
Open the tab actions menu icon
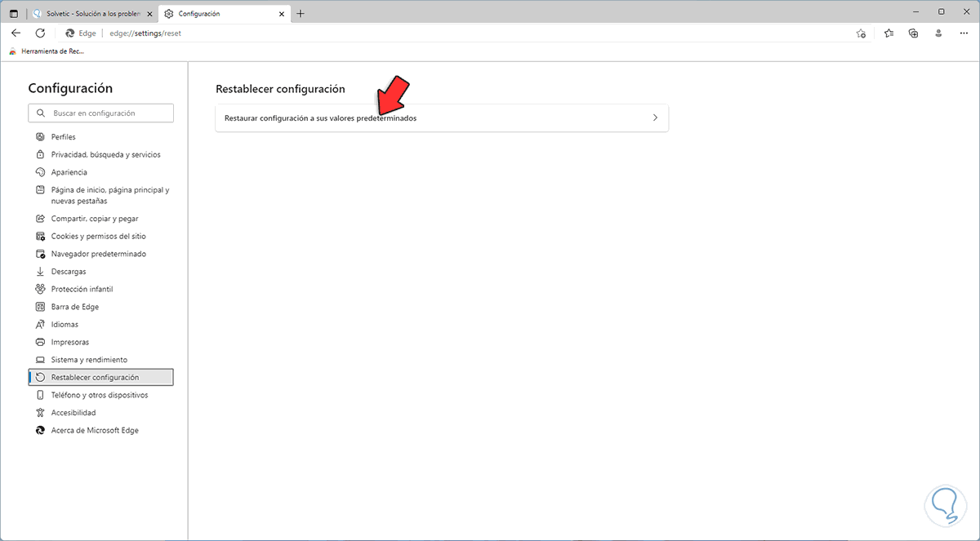click(14, 14)
